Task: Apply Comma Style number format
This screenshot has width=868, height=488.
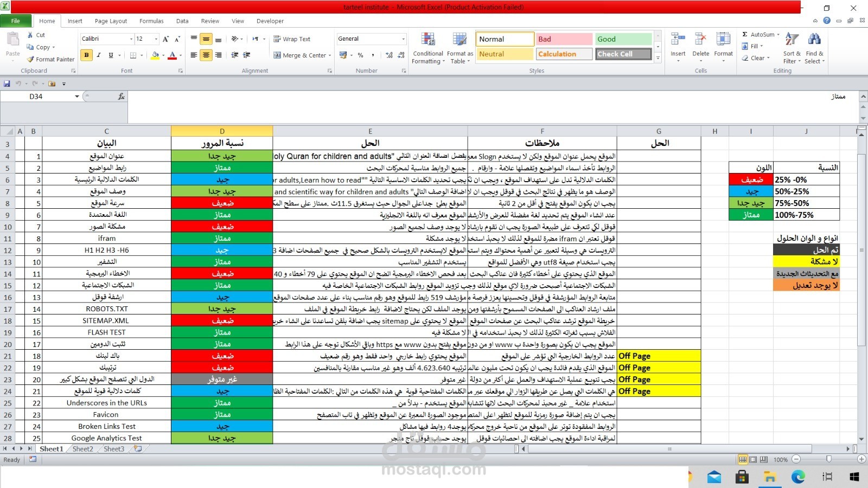Action: pos(373,55)
